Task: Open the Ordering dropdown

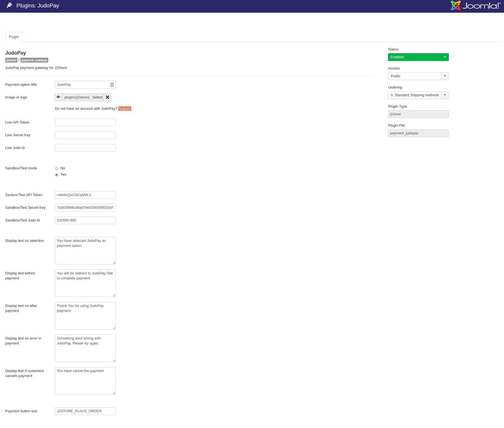Action: point(418,95)
